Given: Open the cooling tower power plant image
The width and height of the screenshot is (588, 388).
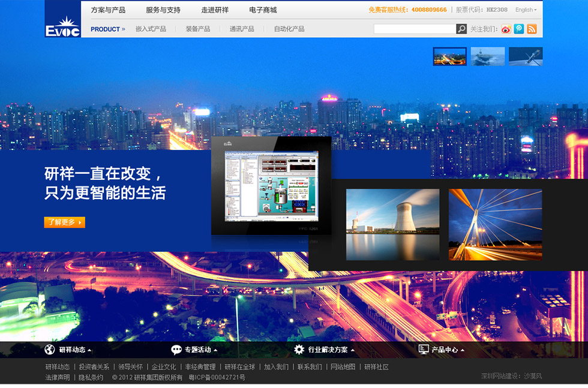Looking at the screenshot, I should click(392, 224).
